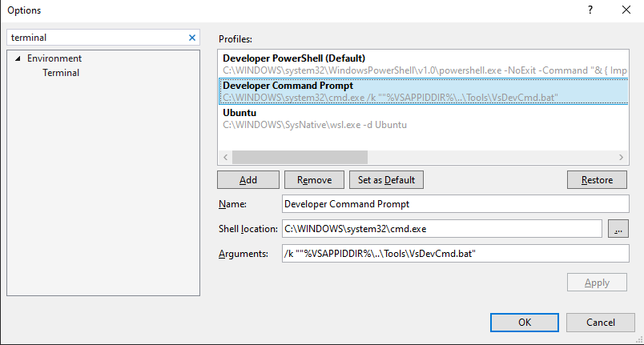Confirm options with OK button
The height and width of the screenshot is (345, 644).
[x=524, y=322]
